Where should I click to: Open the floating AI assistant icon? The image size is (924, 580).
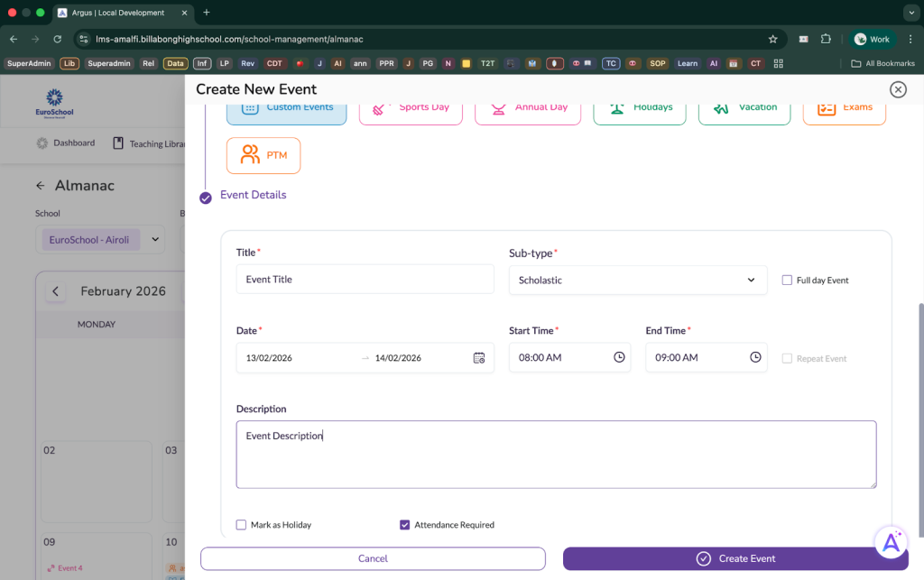coord(891,541)
